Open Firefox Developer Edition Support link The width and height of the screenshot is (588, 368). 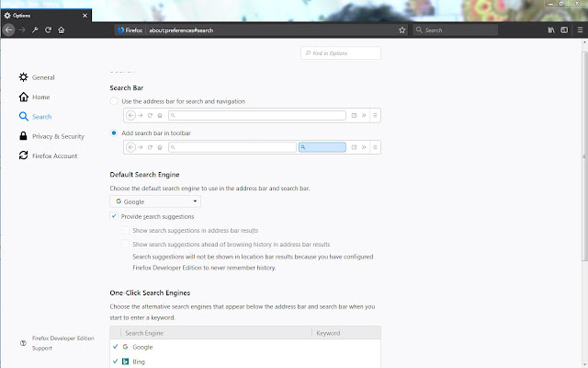tap(63, 343)
